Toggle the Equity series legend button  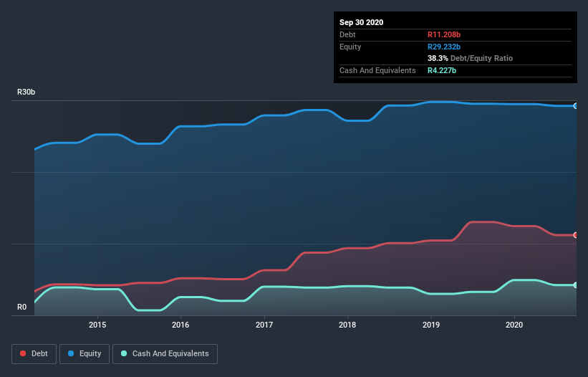[x=85, y=354]
